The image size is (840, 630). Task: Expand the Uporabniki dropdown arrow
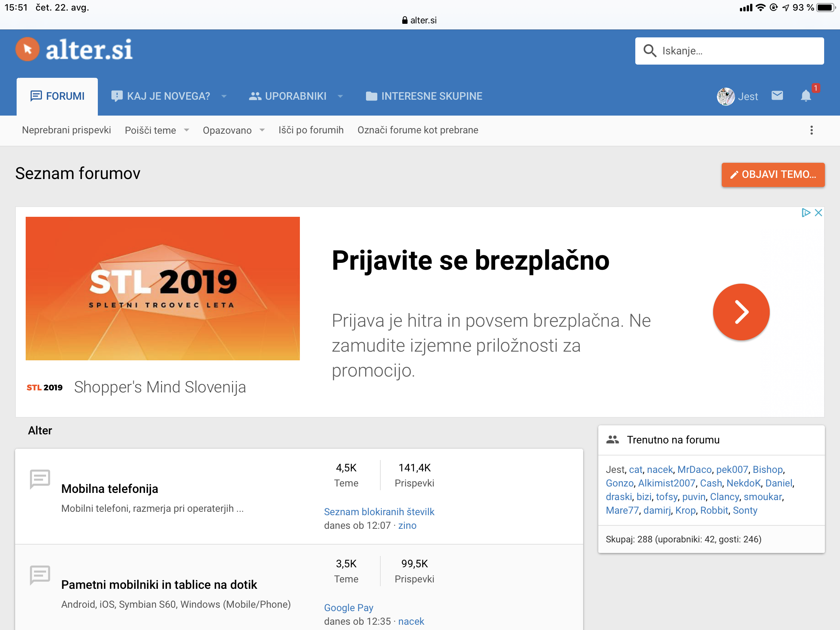pos(340,96)
